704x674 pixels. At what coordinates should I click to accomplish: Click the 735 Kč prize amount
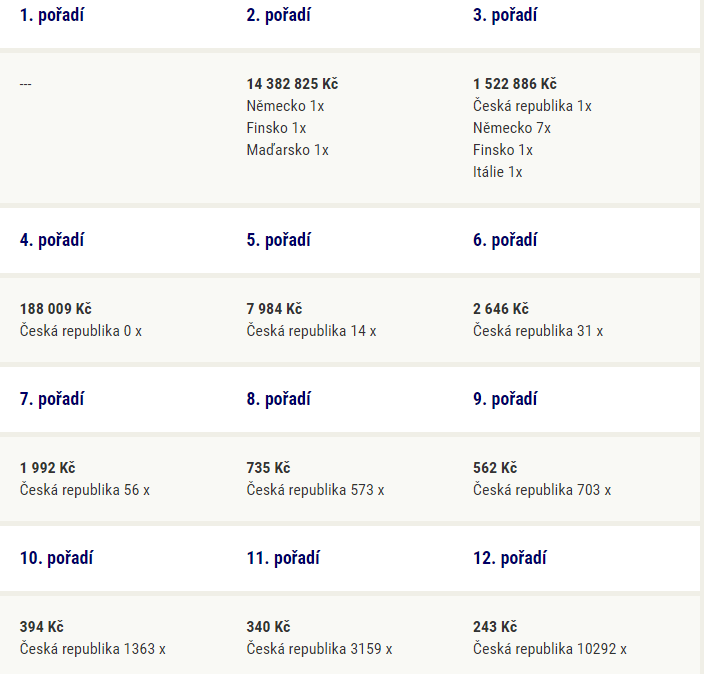tap(268, 468)
